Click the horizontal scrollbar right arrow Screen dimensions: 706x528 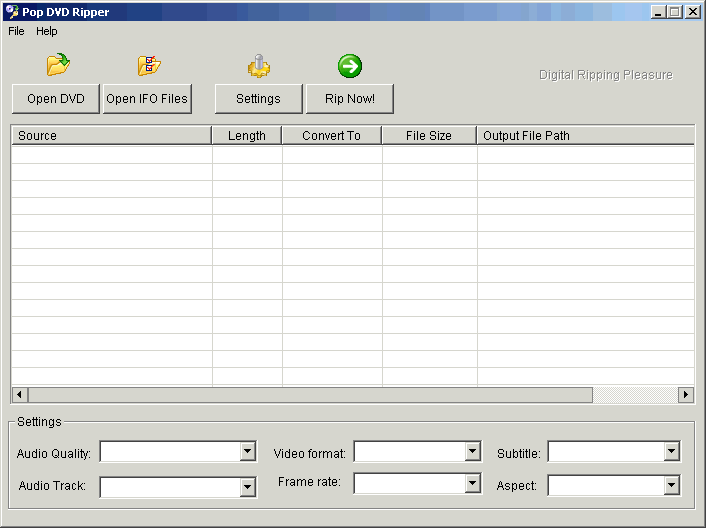[686, 395]
